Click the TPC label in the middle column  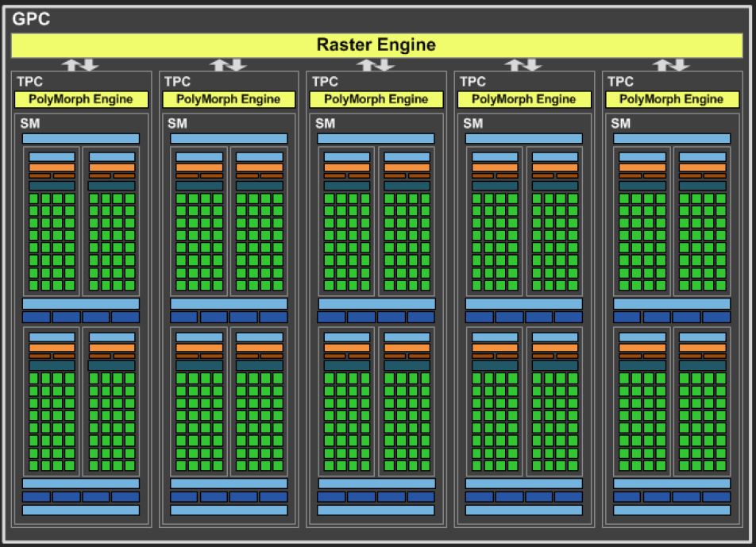pos(325,82)
